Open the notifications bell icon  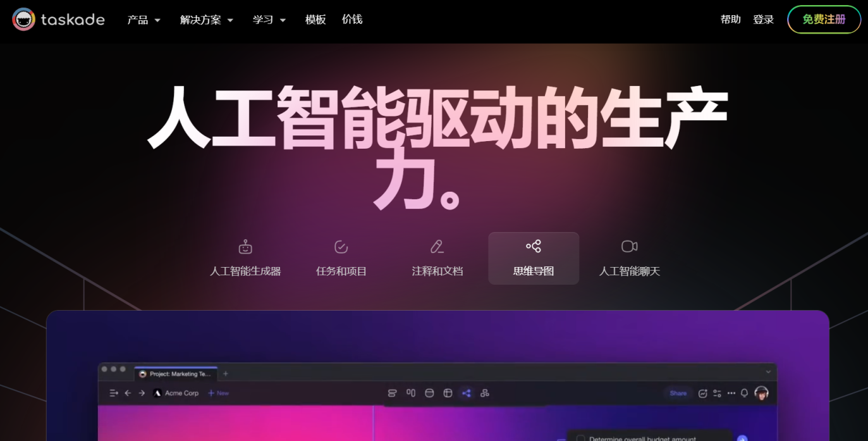(744, 393)
